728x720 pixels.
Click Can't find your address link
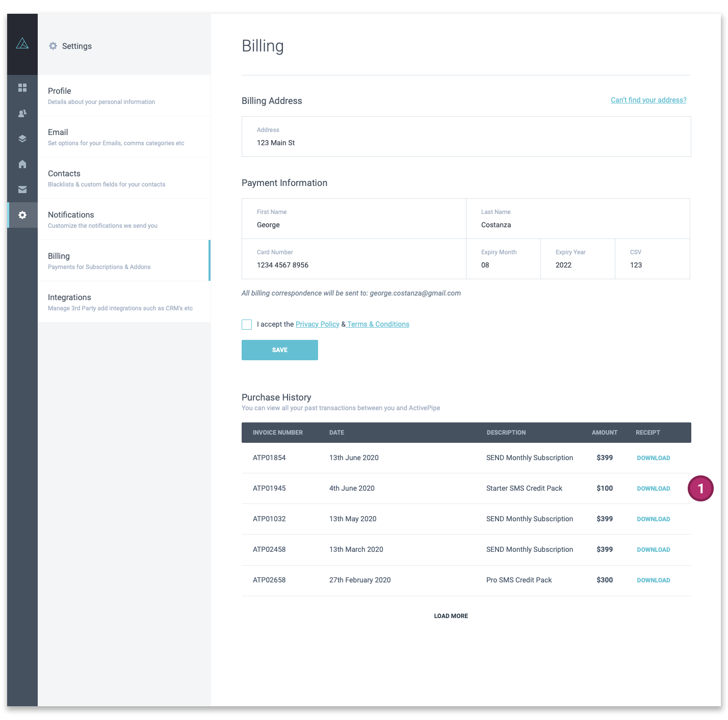click(x=648, y=100)
